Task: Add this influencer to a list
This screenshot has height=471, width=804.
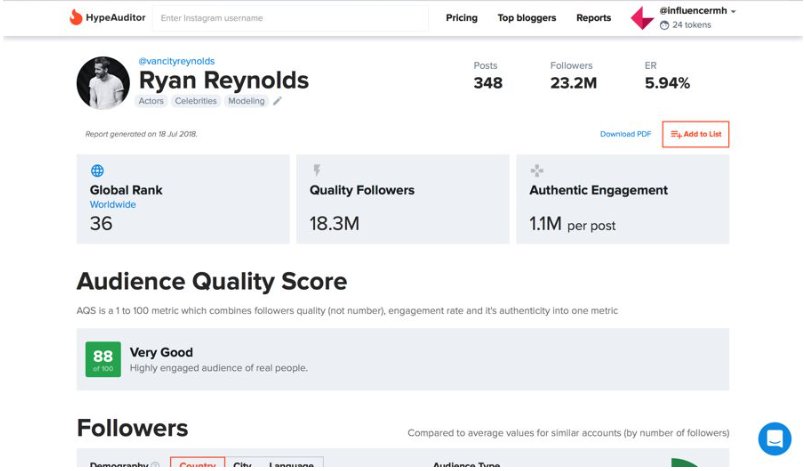Action: [695, 134]
